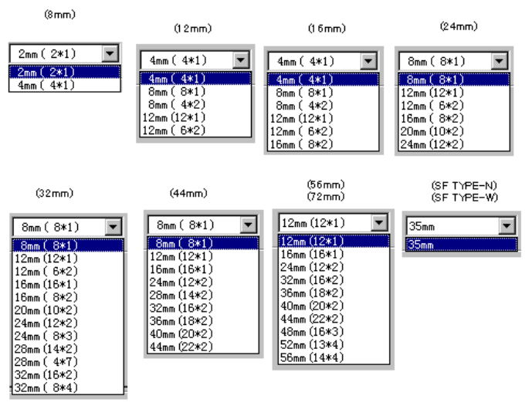Open the 16mm tape feed dropdown arrow
This screenshot has height=406, width=532.
click(x=368, y=62)
